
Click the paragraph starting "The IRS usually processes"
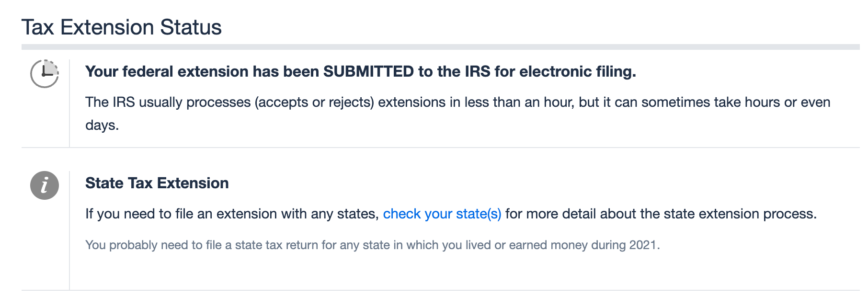[x=458, y=114]
